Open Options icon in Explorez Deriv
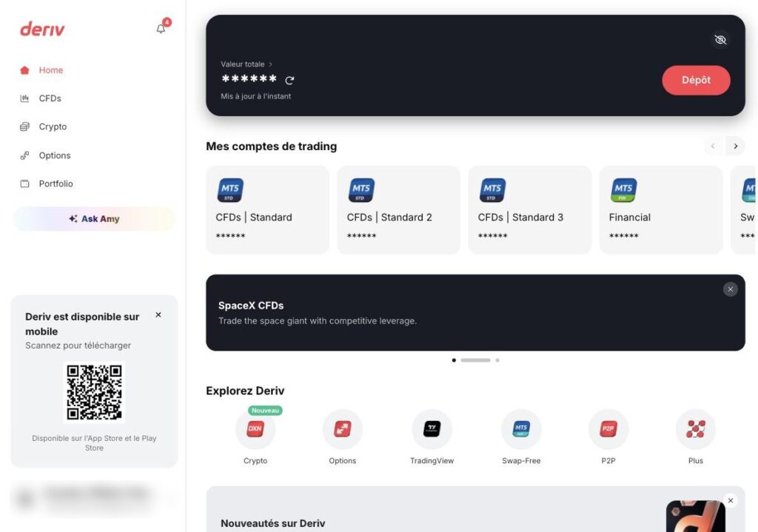 click(342, 429)
